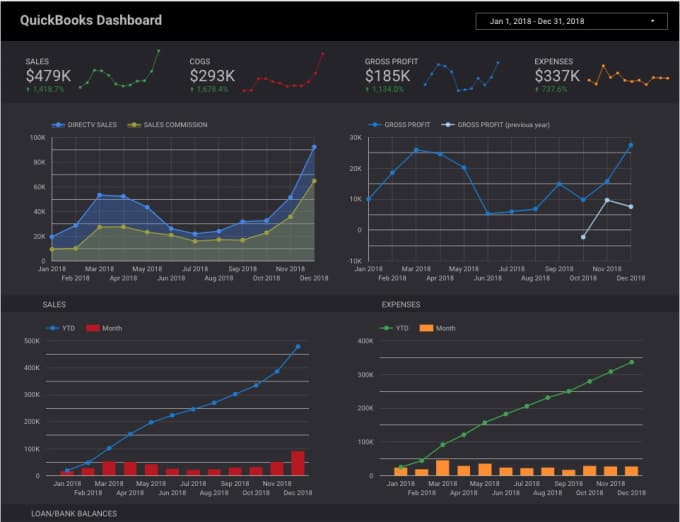
Task: Click Expenses percent change 737.5%
Action: [551, 89]
